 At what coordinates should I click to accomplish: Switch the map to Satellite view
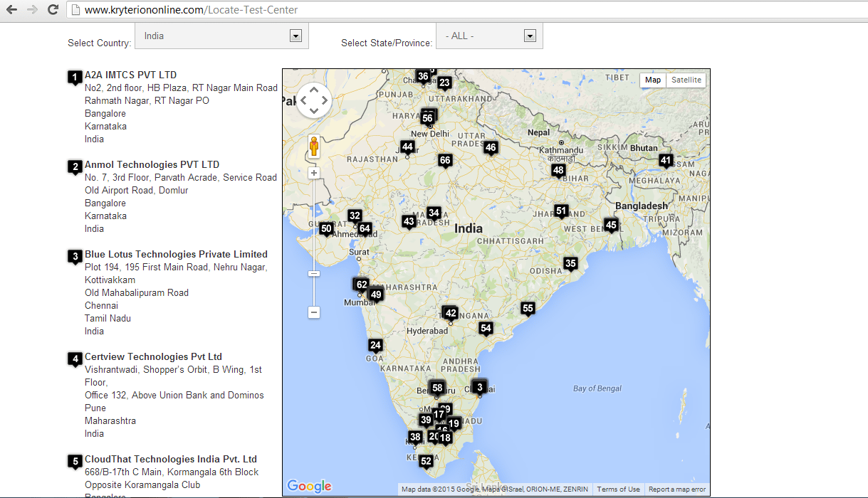[x=686, y=80]
